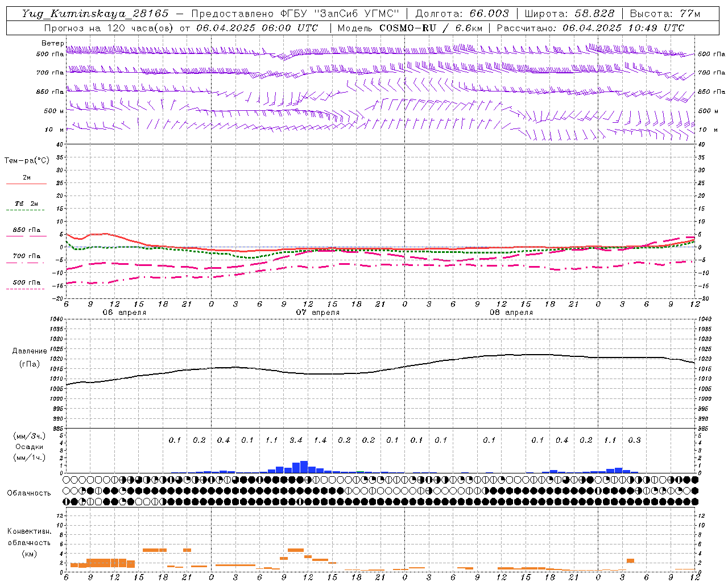Click the 'Ветер' wind panel label
This screenshot has height=582, width=728.
click(52, 43)
